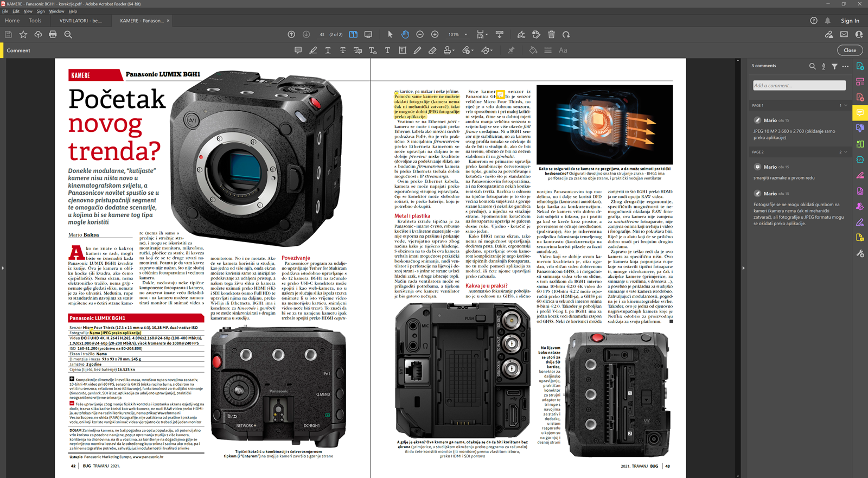Screen dimensions: 868x478
Task: Share a link to this file
Action: point(829,34)
